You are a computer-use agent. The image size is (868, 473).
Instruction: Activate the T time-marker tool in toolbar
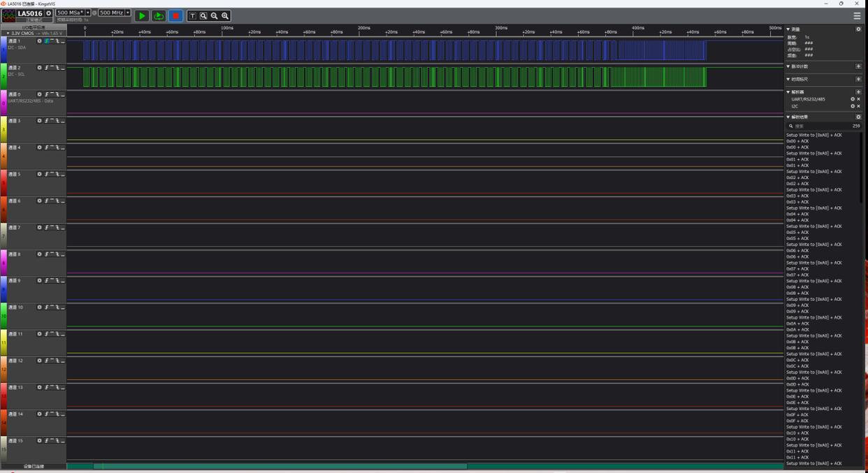tap(192, 15)
